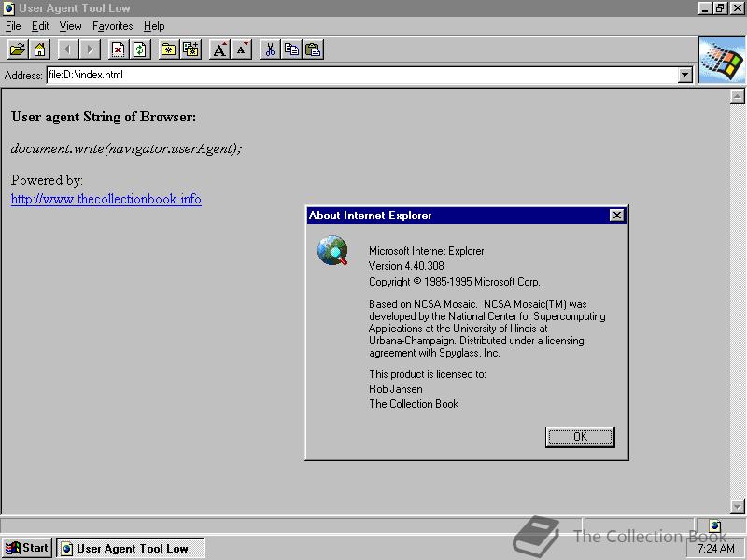
Task: Click 'The Collection Book' text in About dialog
Action: pyautogui.click(x=414, y=404)
